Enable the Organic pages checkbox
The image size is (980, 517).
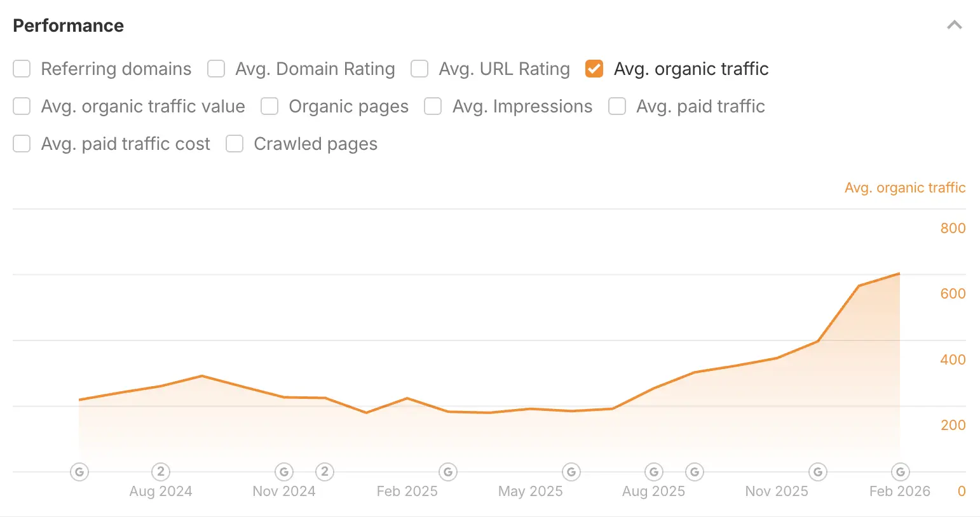(x=269, y=106)
